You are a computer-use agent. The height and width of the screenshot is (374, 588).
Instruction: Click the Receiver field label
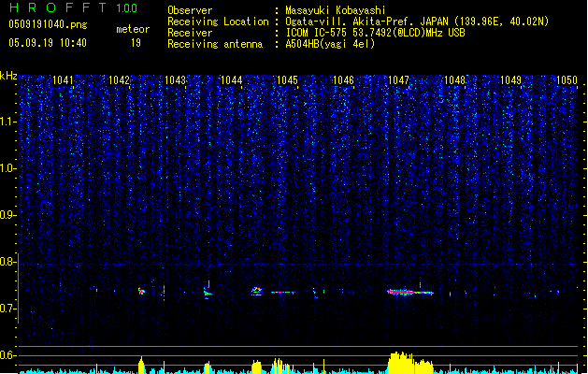pos(190,33)
